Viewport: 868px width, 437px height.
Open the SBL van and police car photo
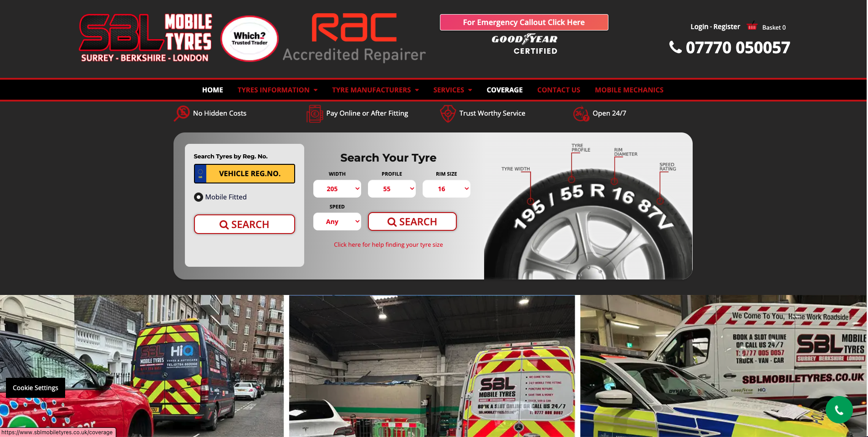pyautogui.click(x=723, y=366)
